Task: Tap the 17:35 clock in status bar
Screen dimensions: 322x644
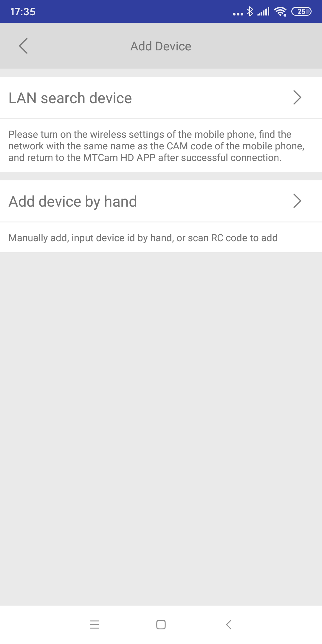Action: [23, 12]
